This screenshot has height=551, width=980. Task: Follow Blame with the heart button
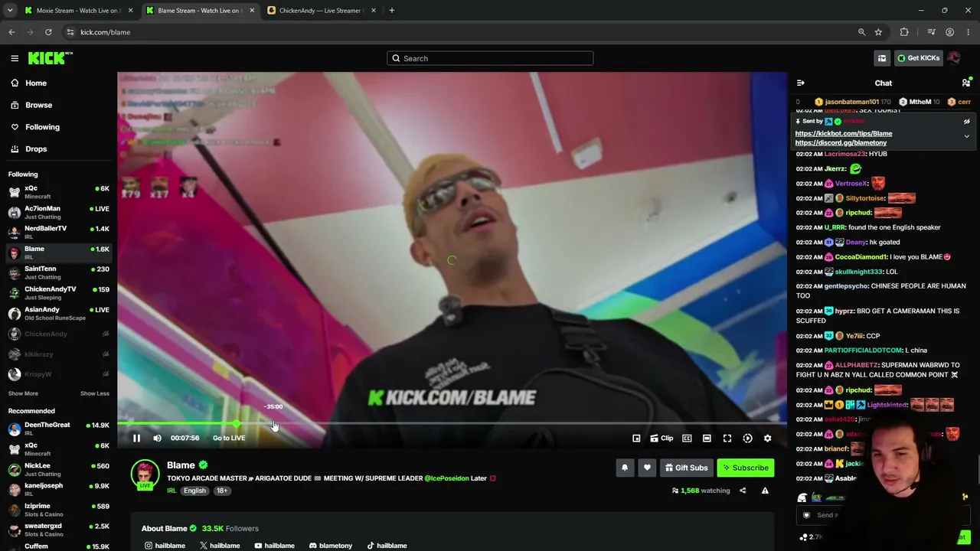[x=647, y=468]
